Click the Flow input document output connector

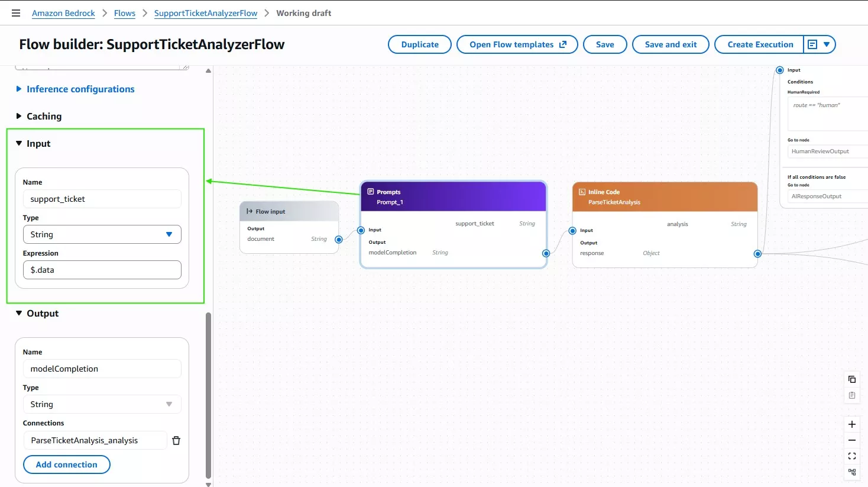click(x=339, y=240)
